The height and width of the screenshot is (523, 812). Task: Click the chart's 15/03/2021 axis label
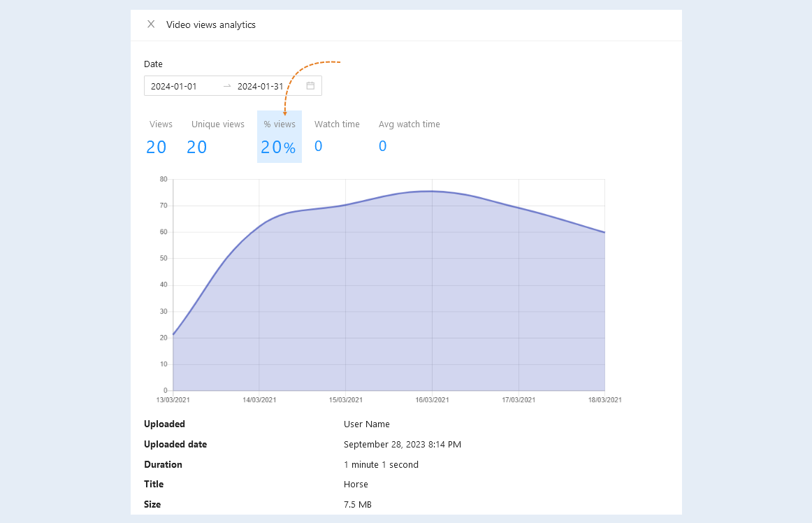click(346, 400)
